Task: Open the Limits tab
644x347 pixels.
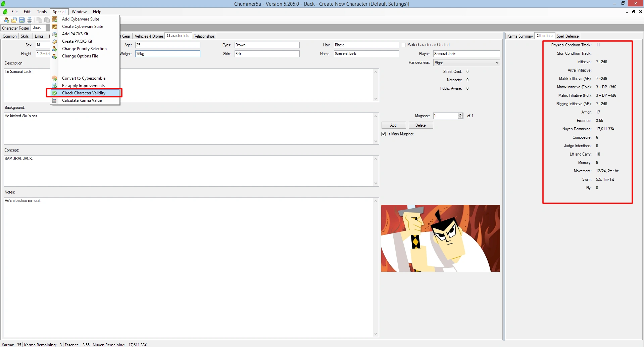Action: click(x=39, y=36)
